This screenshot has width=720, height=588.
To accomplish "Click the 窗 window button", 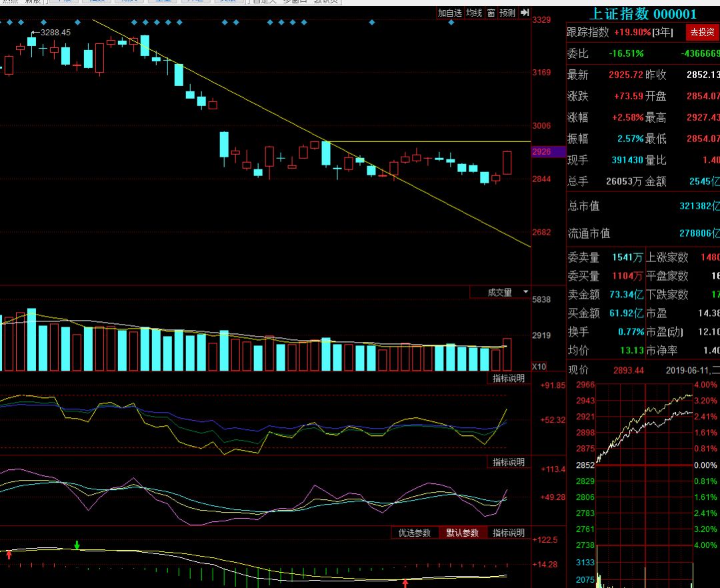I will (491, 13).
